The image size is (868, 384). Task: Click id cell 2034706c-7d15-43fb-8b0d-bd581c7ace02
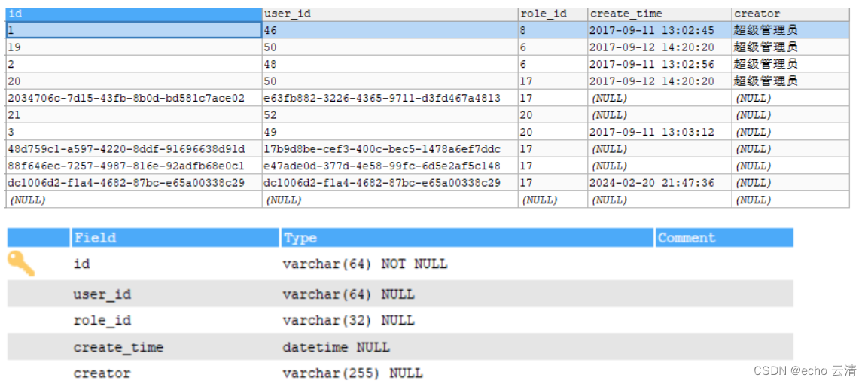pos(133,98)
